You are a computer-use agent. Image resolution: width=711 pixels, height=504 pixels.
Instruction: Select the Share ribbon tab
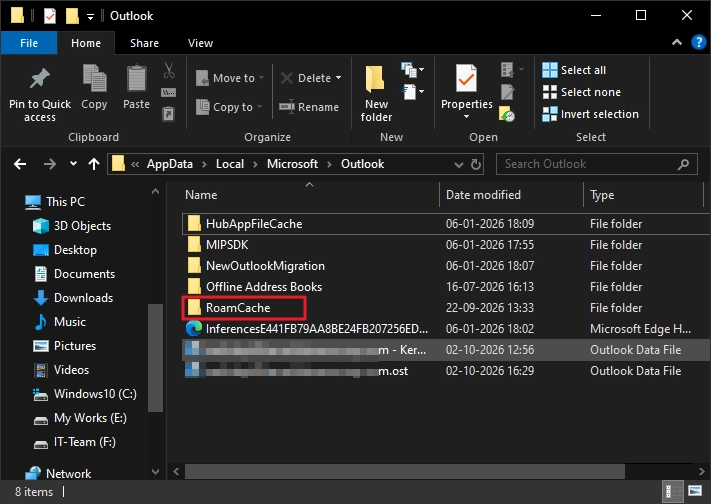tap(144, 43)
